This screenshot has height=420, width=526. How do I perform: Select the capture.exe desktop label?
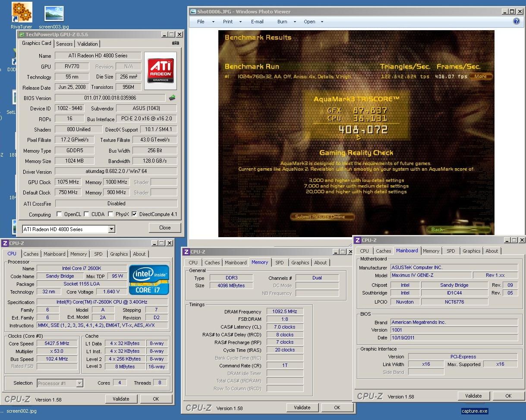click(x=474, y=411)
